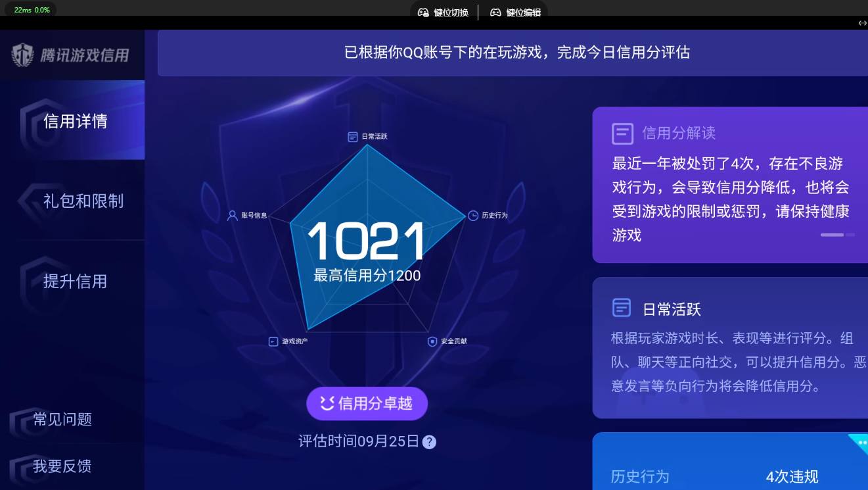Image resolution: width=868 pixels, height=490 pixels.
Task: Select the 信用详情 sidebar tab
Action: pos(72,120)
